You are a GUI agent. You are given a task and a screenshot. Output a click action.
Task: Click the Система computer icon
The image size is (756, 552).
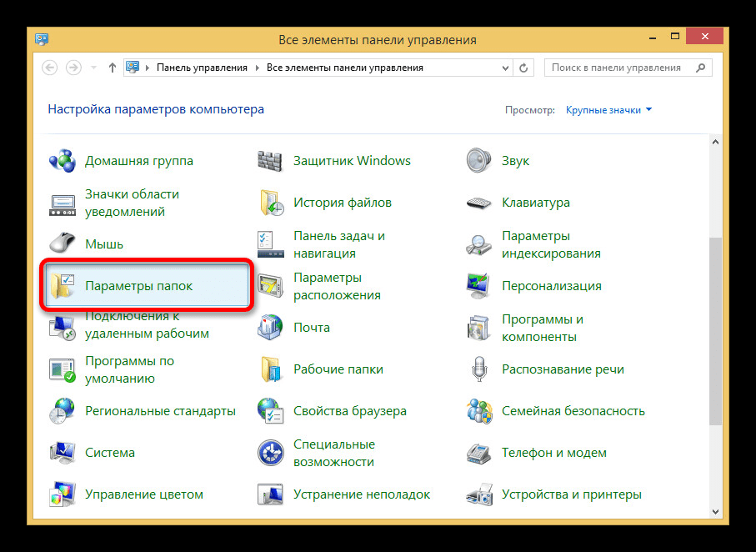coord(63,453)
